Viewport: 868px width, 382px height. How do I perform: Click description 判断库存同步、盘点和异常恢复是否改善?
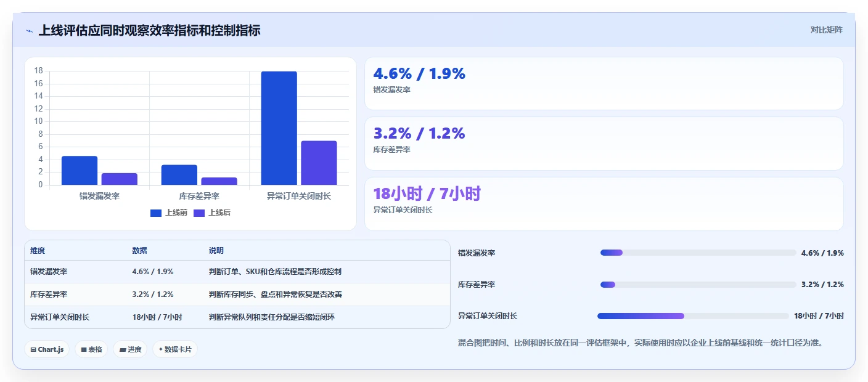pyautogui.click(x=276, y=295)
